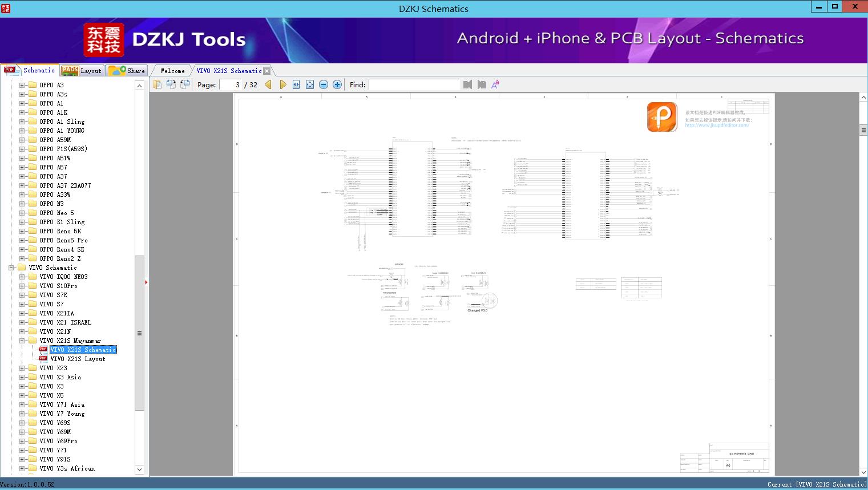Viewport: 868px width, 490px height.
Task: Open the Share tab
Action: coord(127,71)
